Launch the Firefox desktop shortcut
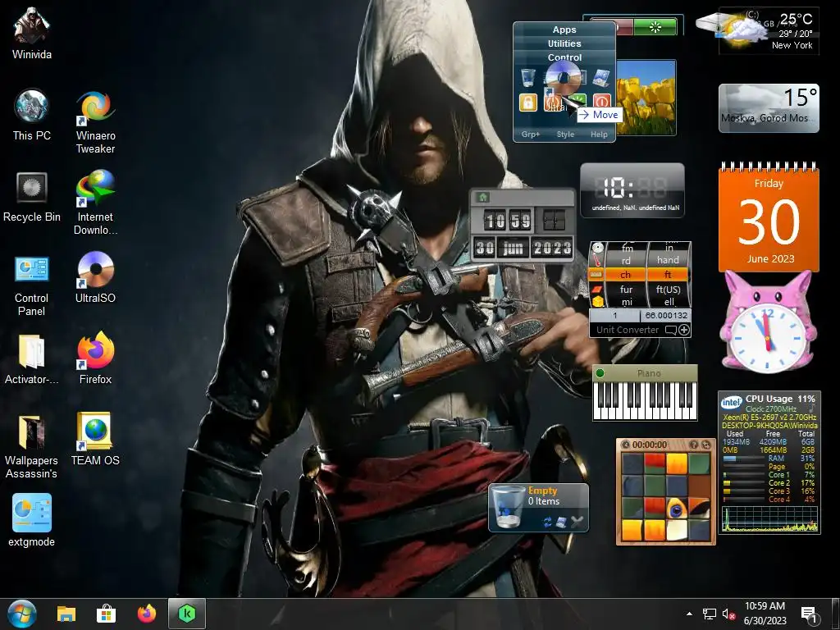Image resolution: width=840 pixels, height=630 pixels. point(95,359)
